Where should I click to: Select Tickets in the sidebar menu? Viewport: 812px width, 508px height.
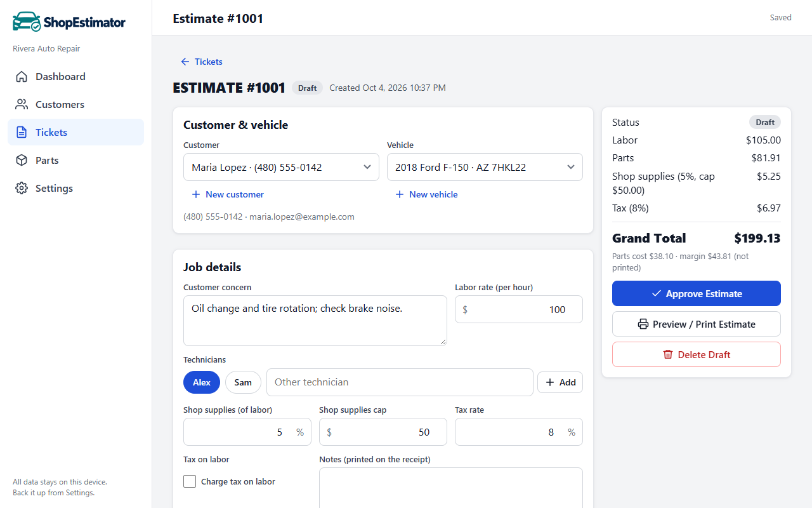(76, 133)
